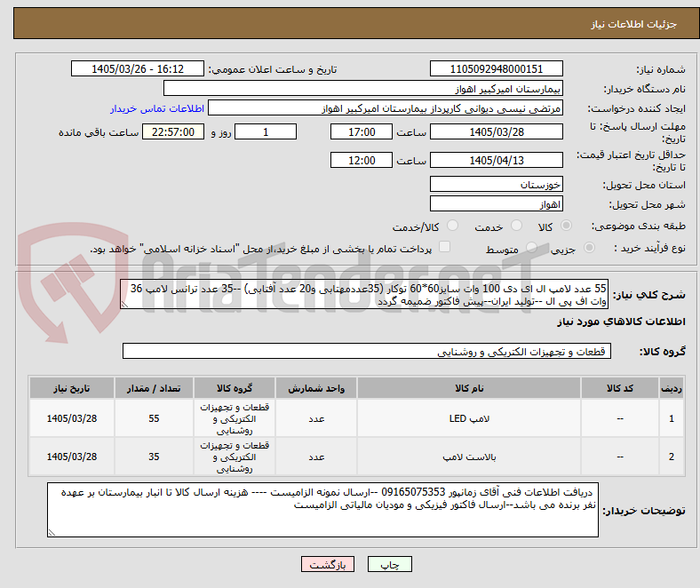The height and width of the screenshot is (588, 700).
Task: Click the delivery city اهواز field
Action: point(496,204)
